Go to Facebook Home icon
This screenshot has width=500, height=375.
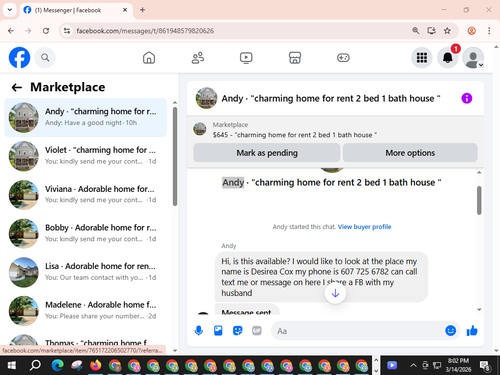click(x=149, y=58)
